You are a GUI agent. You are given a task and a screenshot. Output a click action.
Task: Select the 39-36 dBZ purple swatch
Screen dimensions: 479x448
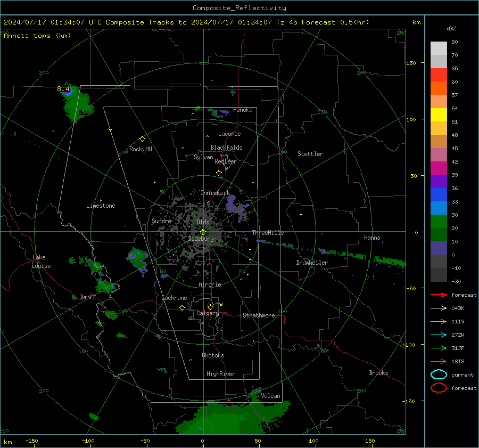(x=439, y=181)
